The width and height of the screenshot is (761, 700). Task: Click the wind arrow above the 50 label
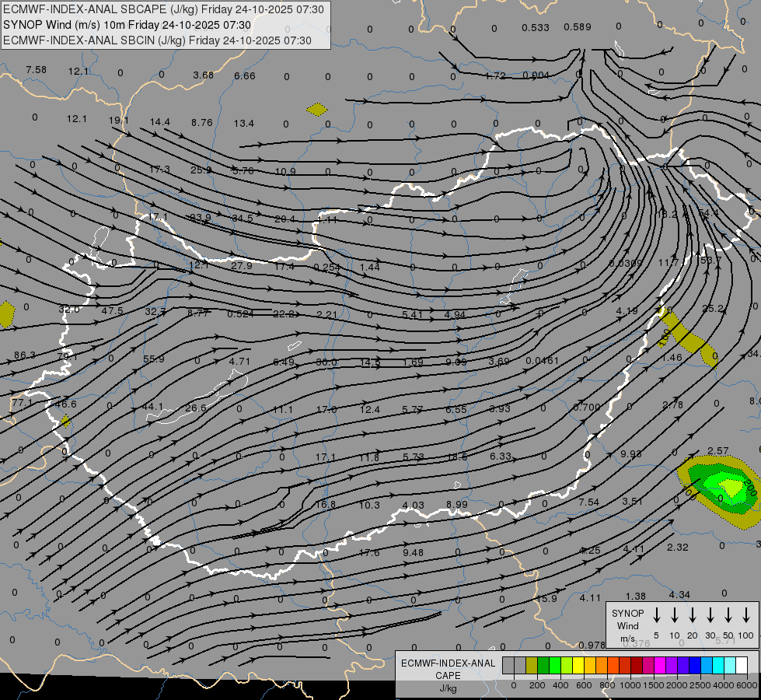(728, 615)
